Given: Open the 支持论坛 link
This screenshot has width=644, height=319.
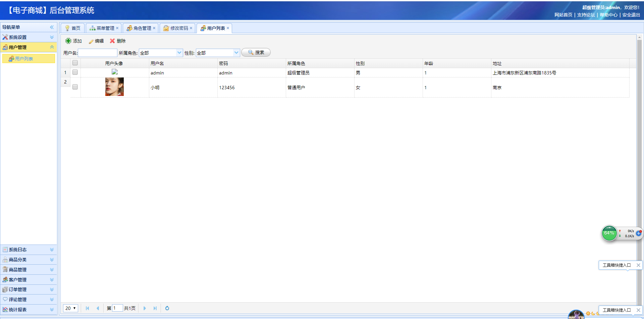Looking at the screenshot, I should (x=586, y=15).
